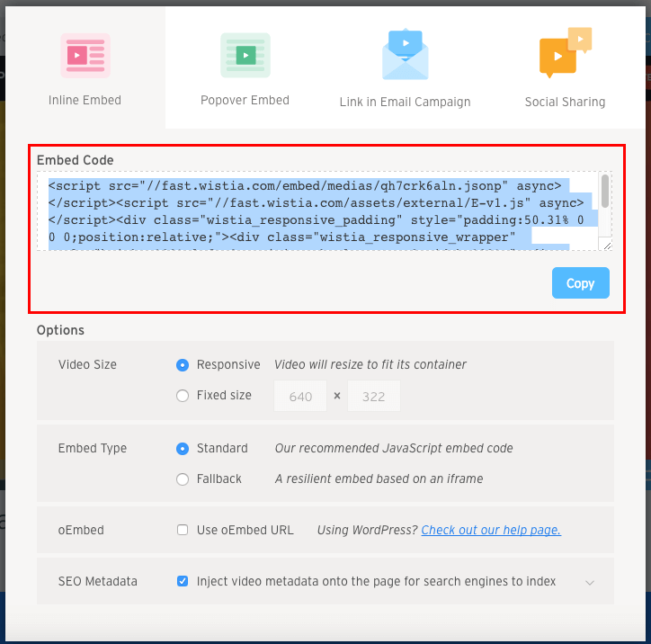Viewport: 651px width, 644px height.
Task: Expand the SEO Metadata section chevron
Action: tap(590, 583)
